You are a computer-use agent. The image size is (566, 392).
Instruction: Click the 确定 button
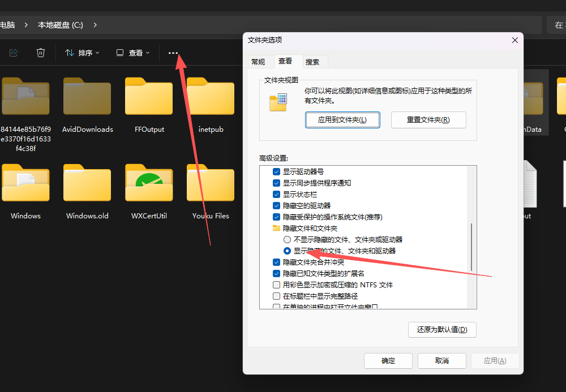388,361
